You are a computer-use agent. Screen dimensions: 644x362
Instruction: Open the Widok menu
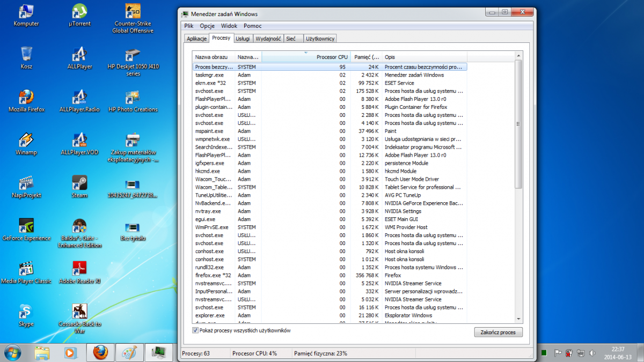(229, 26)
